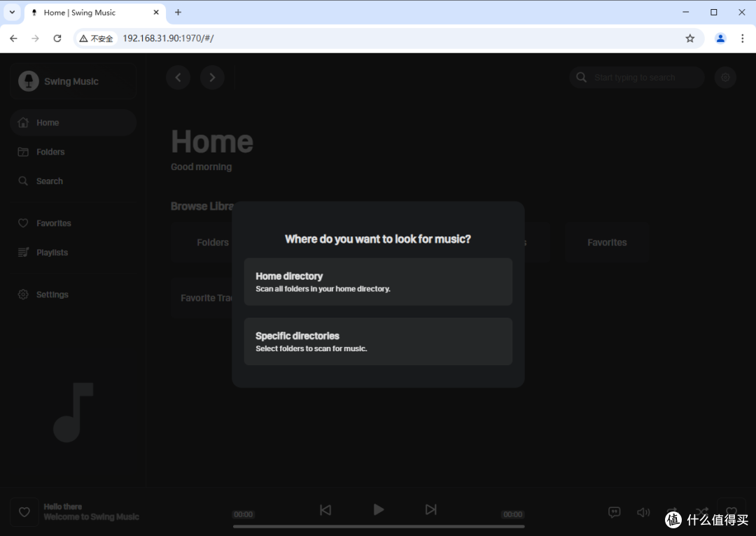Click the volume speaker icon

[x=643, y=512]
